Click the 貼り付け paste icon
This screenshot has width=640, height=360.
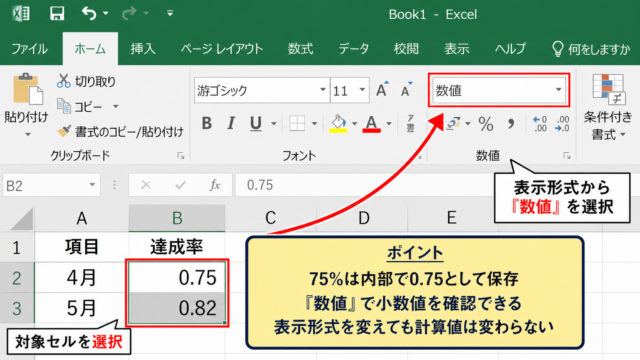tap(27, 90)
